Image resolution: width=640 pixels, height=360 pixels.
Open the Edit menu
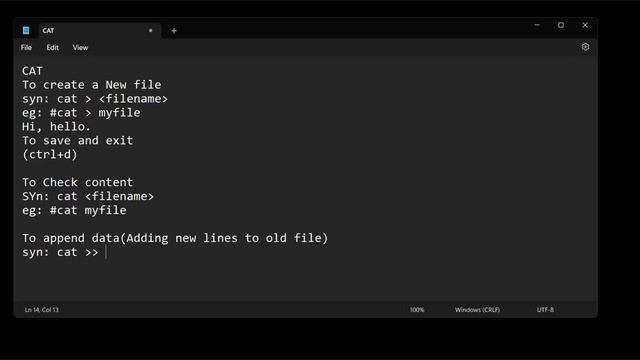click(x=52, y=47)
